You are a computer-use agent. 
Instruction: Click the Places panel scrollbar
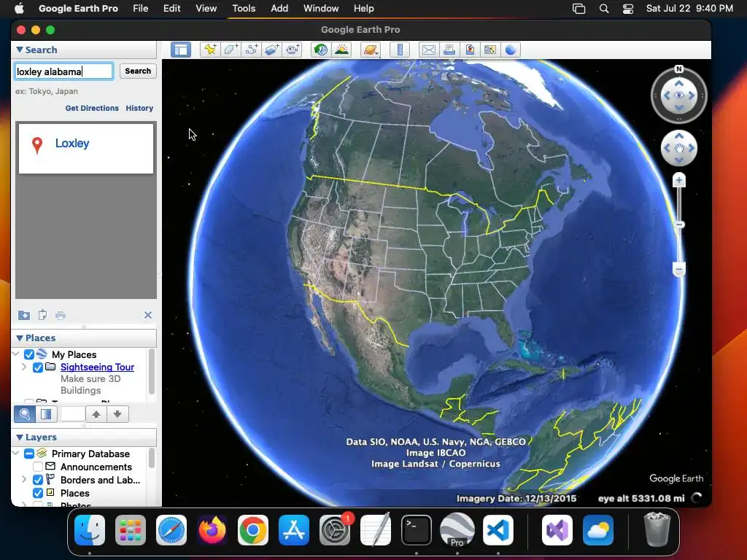pos(152,371)
